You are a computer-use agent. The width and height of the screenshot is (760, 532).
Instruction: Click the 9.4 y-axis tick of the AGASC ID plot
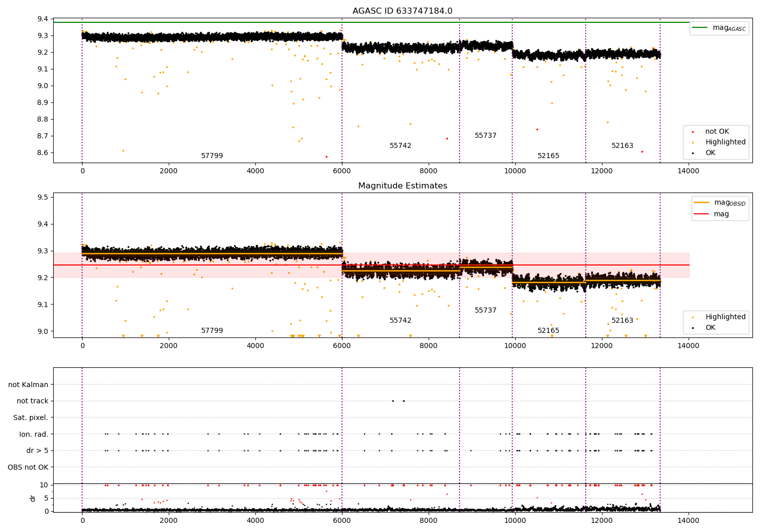(43, 19)
